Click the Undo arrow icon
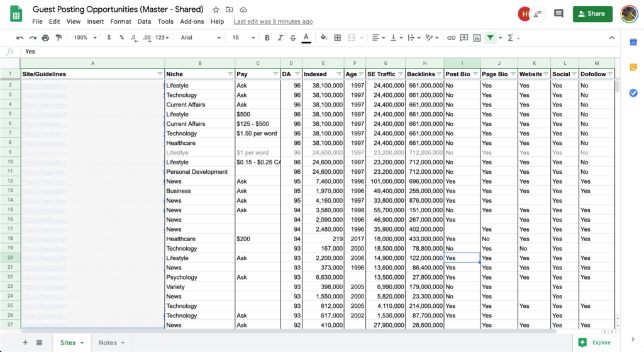Screen dimensions: 644x352 [19, 38]
